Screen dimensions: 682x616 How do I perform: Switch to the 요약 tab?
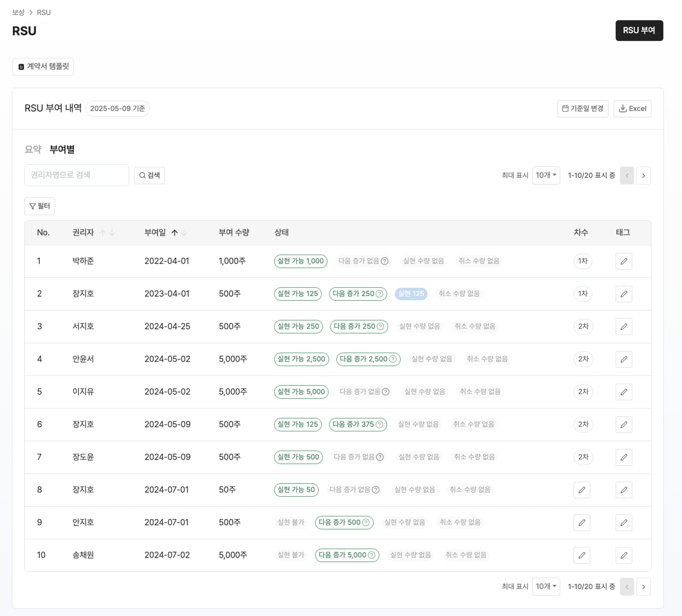pyautogui.click(x=33, y=149)
